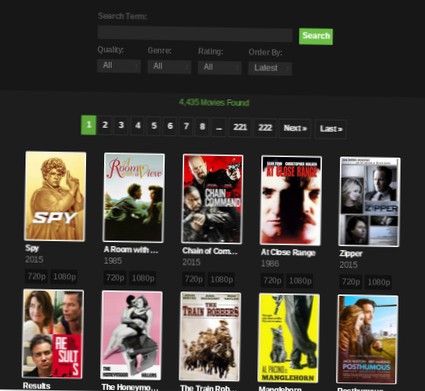Select 1080p for Spy
The height and width of the screenshot is (391, 425).
tap(64, 277)
